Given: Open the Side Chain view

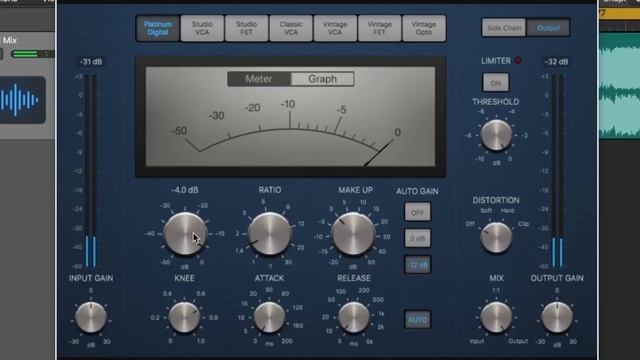Looking at the screenshot, I should point(504,28).
